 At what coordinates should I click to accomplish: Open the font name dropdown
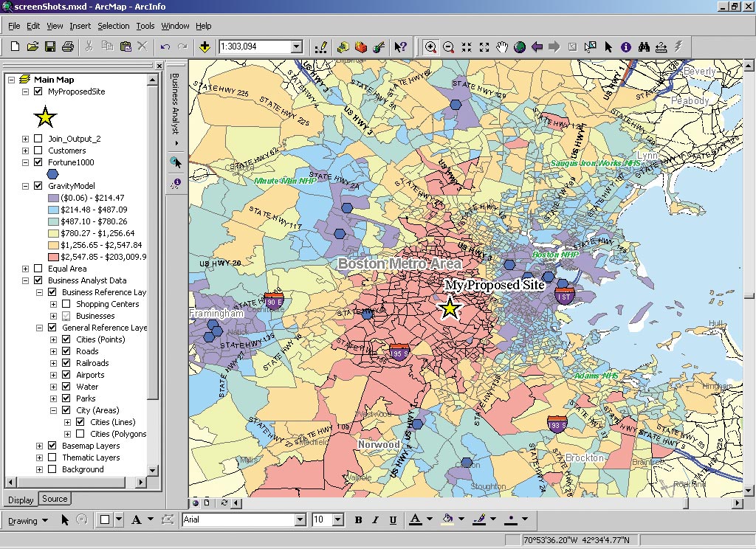tap(300, 519)
